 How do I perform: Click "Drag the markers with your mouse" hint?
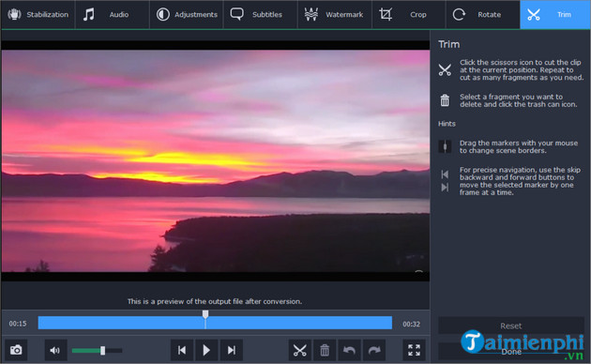[519, 146]
